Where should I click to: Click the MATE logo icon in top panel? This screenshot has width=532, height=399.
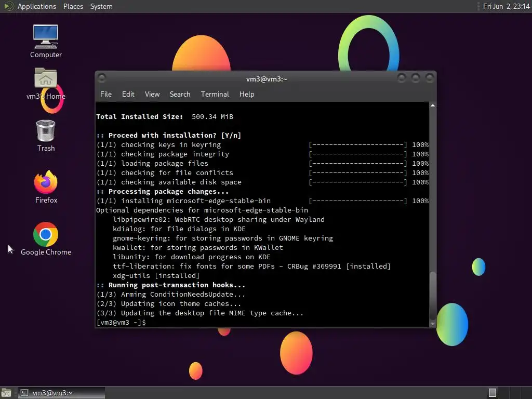tap(8, 6)
